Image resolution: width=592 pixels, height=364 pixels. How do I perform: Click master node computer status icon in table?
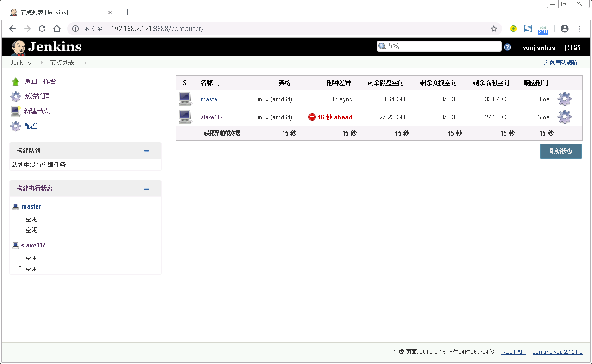[185, 99]
